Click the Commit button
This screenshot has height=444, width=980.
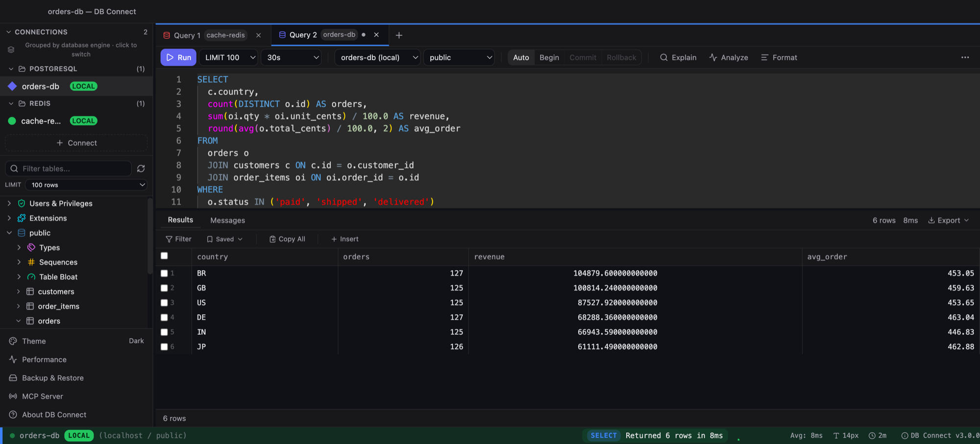tap(583, 57)
